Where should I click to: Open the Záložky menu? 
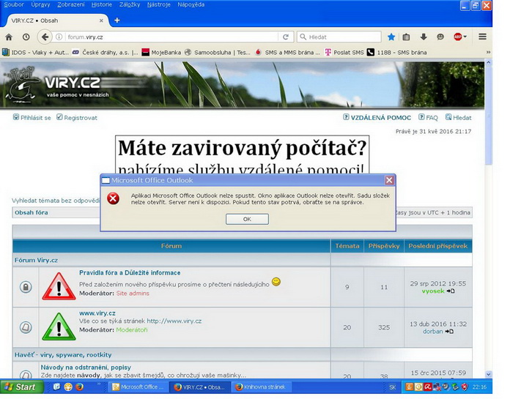pos(130,4)
